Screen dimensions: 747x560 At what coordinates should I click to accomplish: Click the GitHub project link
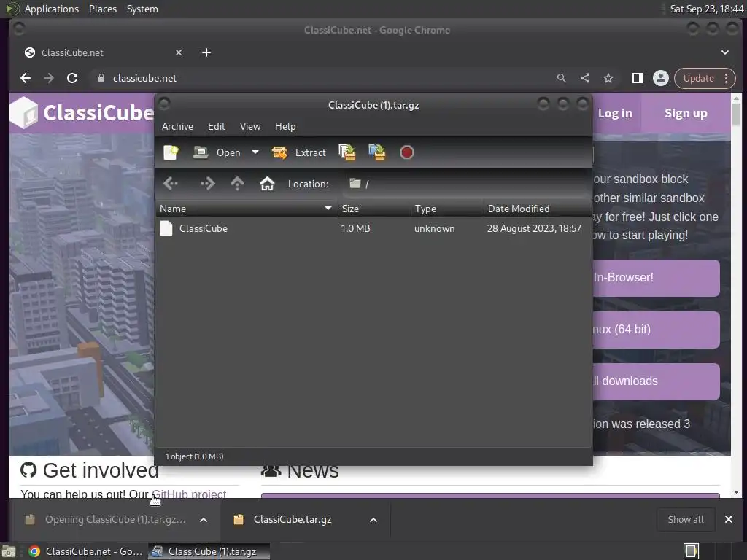point(189,494)
